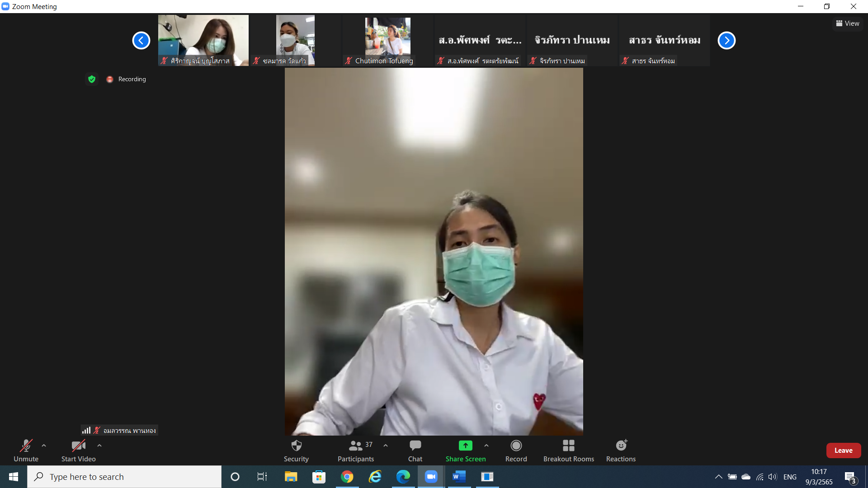Click the network signal bars icon
The width and height of the screenshot is (868, 488).
pyautogui.click(x=86, y=430)
